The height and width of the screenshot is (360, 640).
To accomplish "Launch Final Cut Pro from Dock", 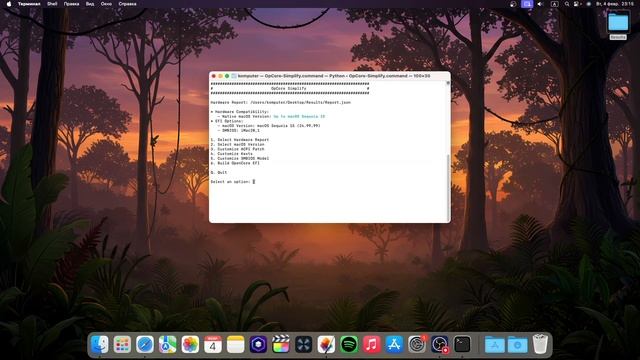I will (x=281, y=344).
